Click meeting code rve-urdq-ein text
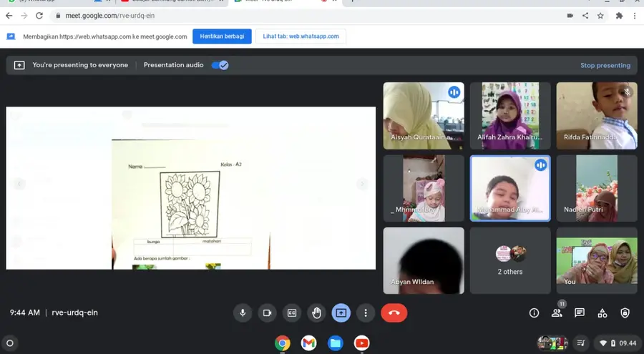The height and width of the screenshot is (354, 644). 74,313
